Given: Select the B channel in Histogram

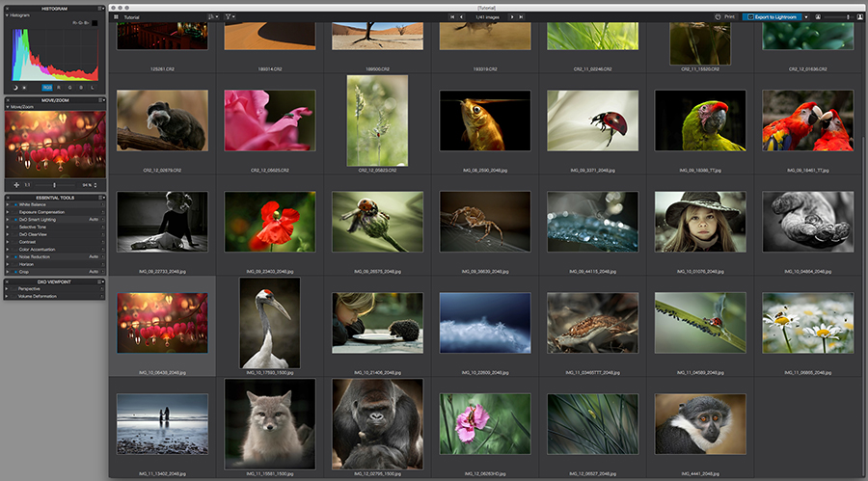Looking at the screenshot, I should coord(81,88).
